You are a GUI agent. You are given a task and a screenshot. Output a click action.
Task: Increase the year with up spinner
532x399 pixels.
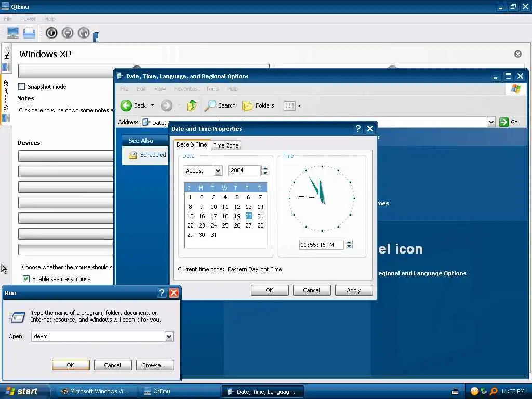coord(265,168)
